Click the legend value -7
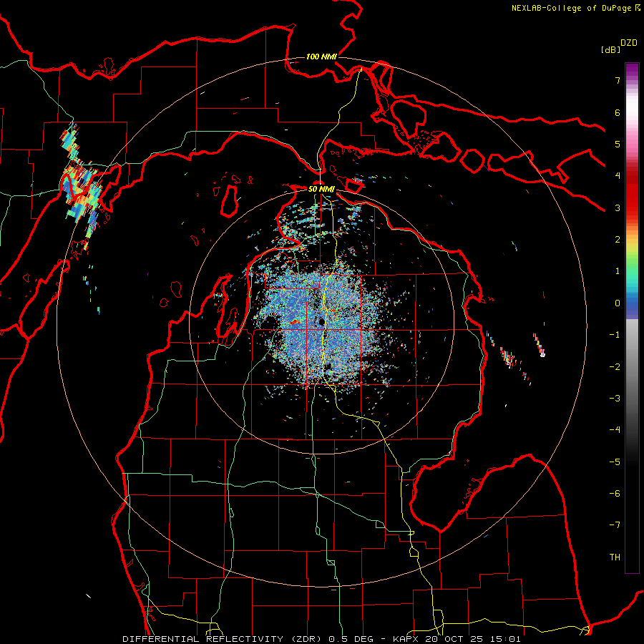This screenshot has width=644, height=644. pos(615,525)
